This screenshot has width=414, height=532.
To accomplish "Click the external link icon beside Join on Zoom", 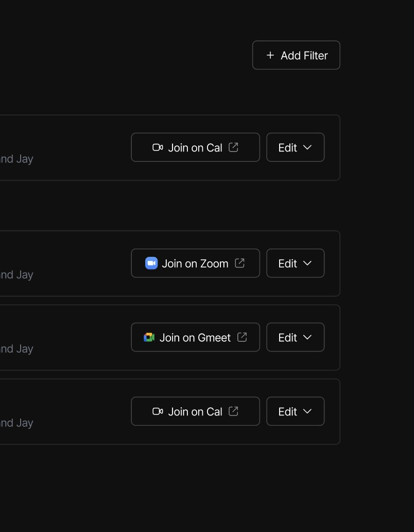I will (x=239, y=263).
